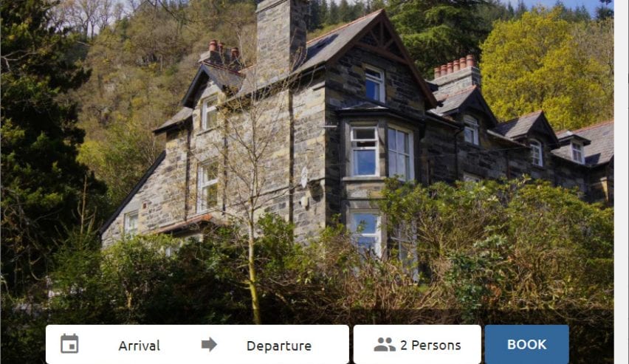Open the 2 Persons guest selector
The image size is (629, 364).
tap(417, 345)
